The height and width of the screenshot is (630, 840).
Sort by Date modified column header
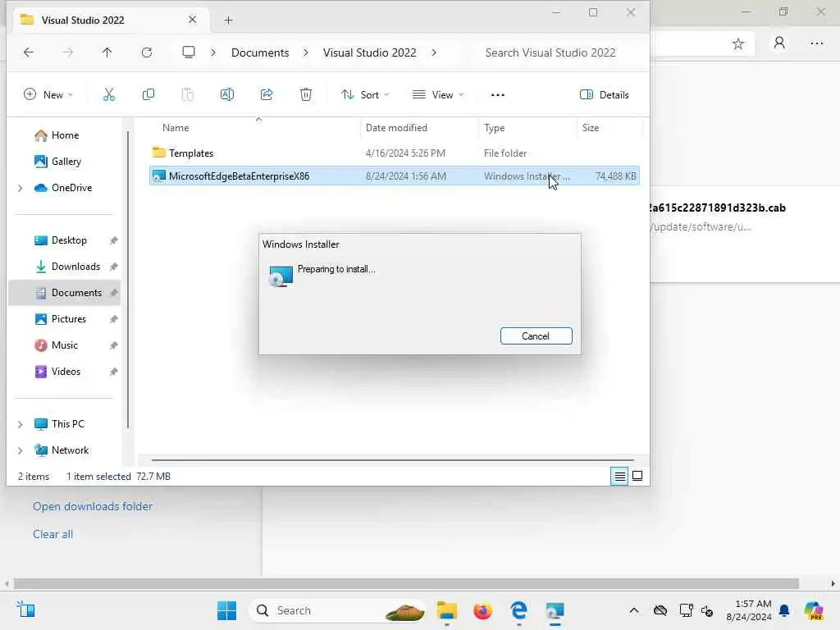pyautogui.click(x=396, y=127)
